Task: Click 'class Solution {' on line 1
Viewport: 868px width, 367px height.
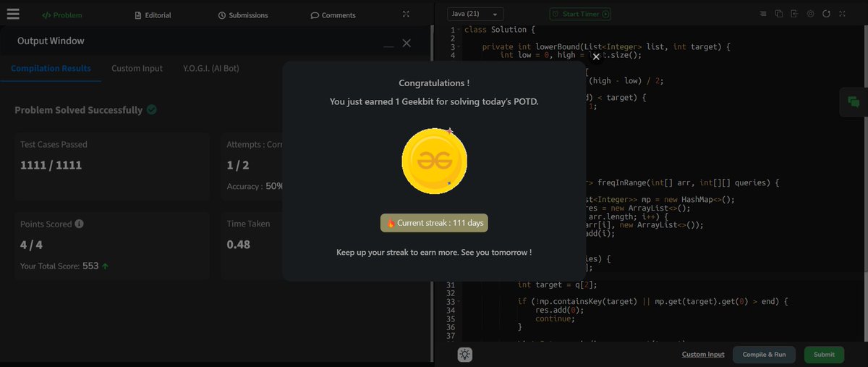Action: [x=500, y=30]
